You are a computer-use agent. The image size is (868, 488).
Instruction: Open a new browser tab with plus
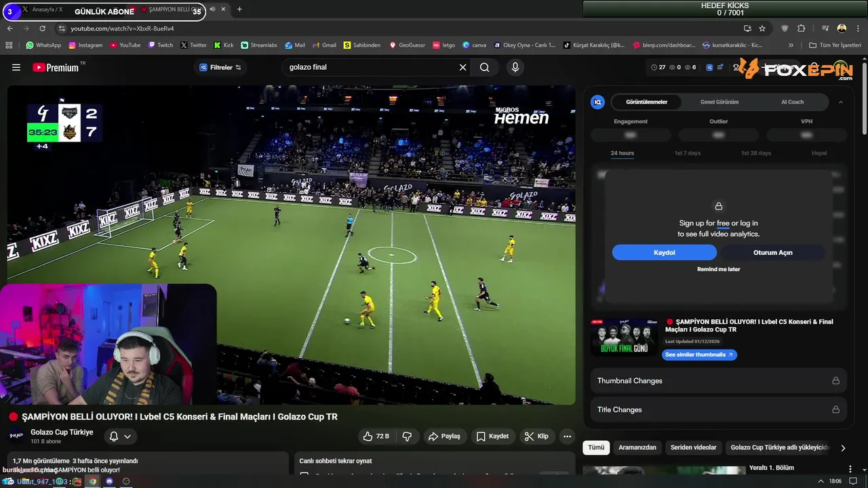[239, 9]
